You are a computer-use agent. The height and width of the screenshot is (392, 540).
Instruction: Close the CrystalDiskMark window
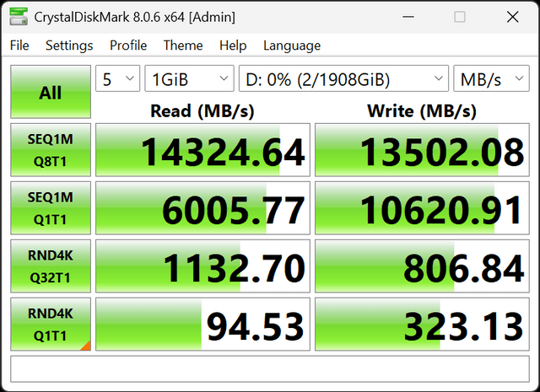[512, 17]
